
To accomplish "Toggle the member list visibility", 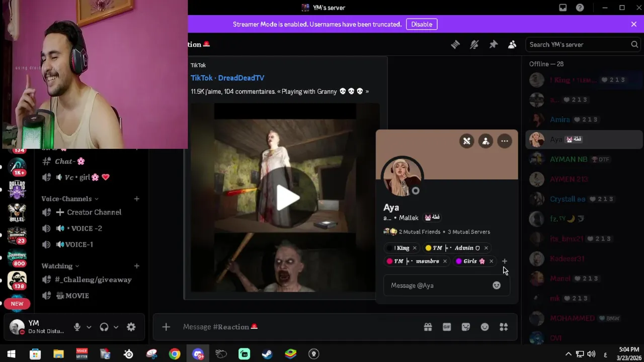I will click(512, 45).
